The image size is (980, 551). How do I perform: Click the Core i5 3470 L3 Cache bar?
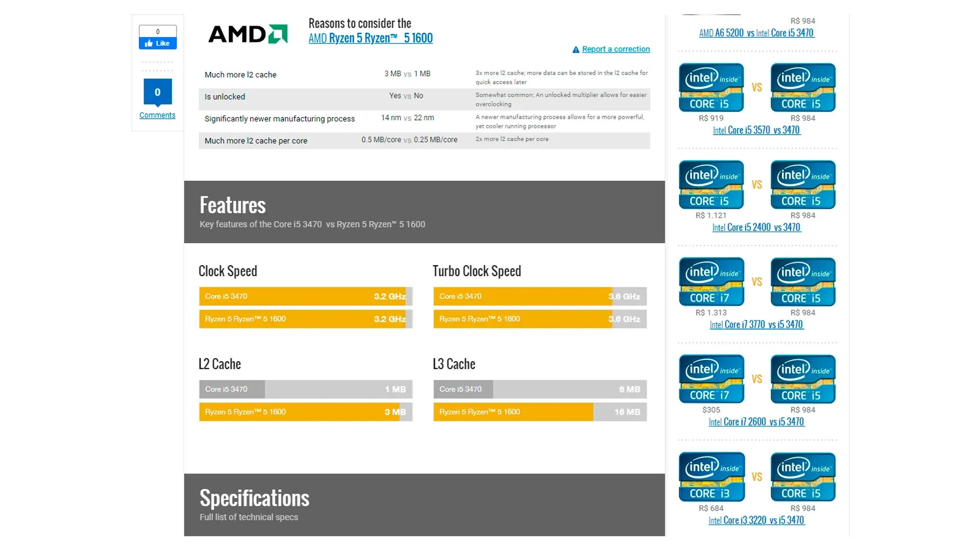click(x=538, y=389)
